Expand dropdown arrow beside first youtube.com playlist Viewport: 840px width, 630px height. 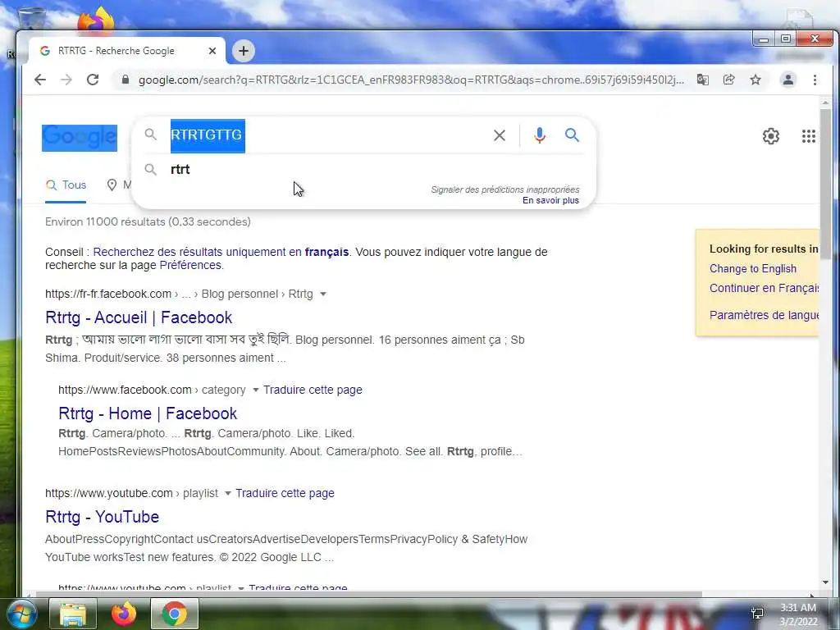point(228,493)
